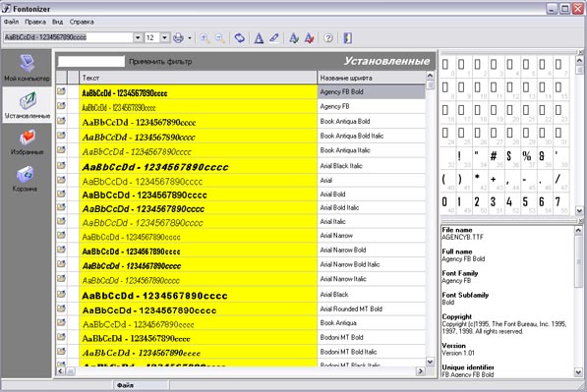The width and height of the screenshot is (587, 392).
Task: Select the Agency FB Bold font name
Action: (x=341, y=91)
